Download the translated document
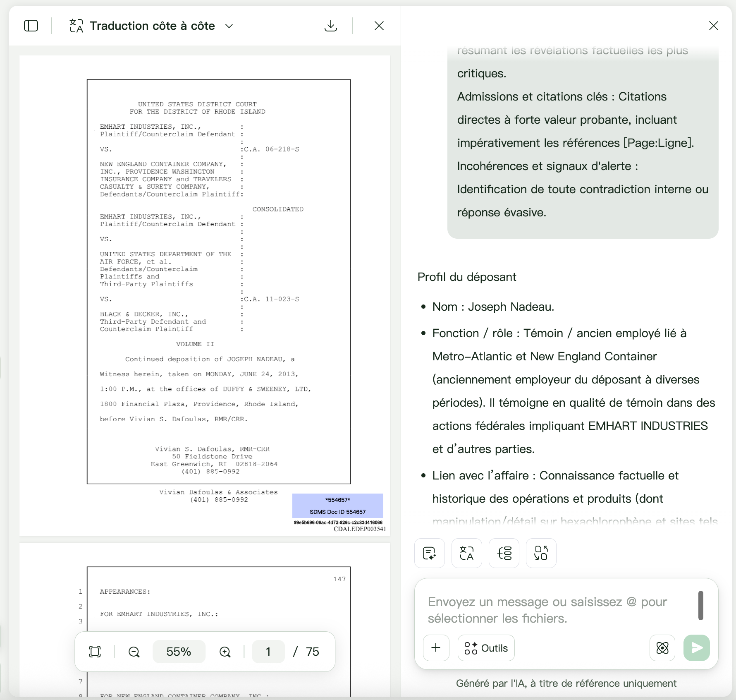The height and width of the screenshot is (700, 736). coord(331,26)
